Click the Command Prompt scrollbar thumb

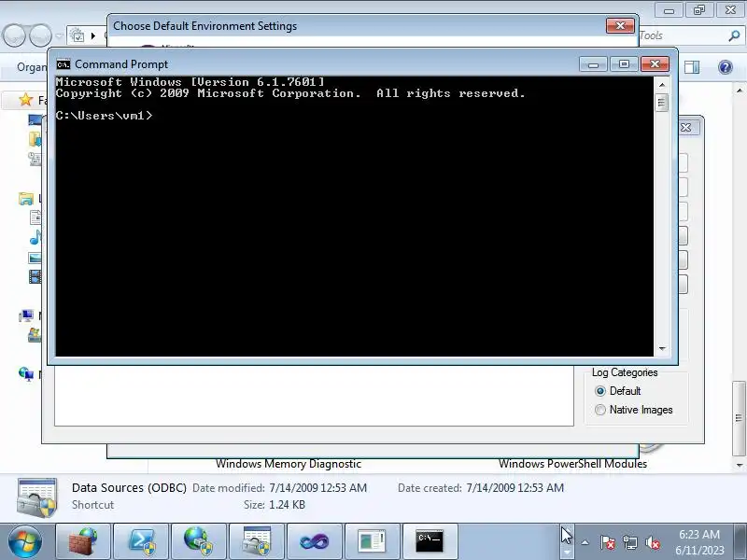coord(662,103)
